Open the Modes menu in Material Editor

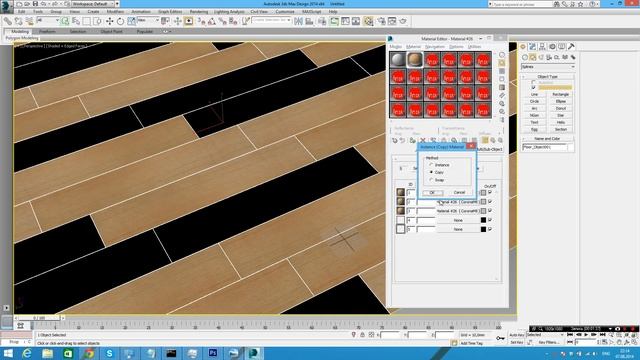click(x=396, y=47)
